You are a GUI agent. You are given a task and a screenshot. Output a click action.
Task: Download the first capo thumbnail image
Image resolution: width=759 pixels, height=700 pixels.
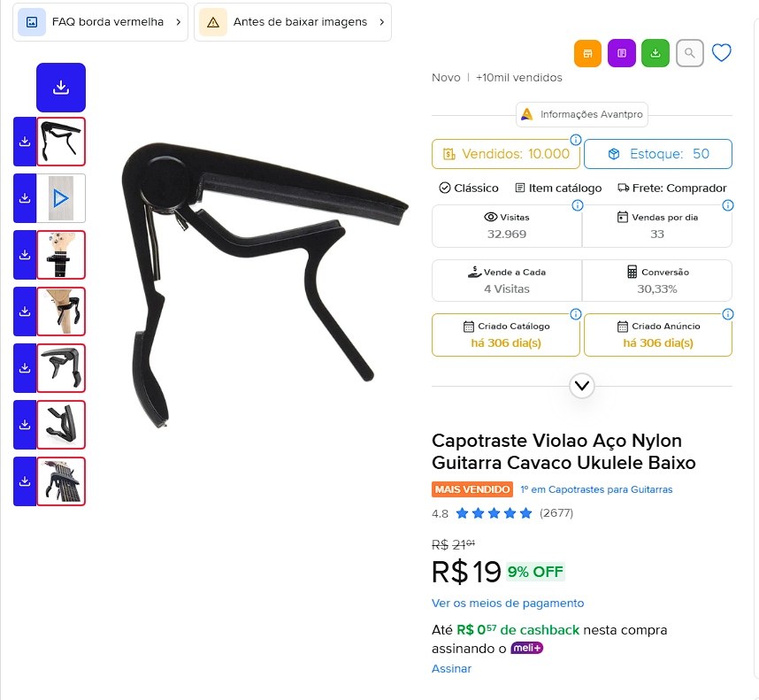25,142
